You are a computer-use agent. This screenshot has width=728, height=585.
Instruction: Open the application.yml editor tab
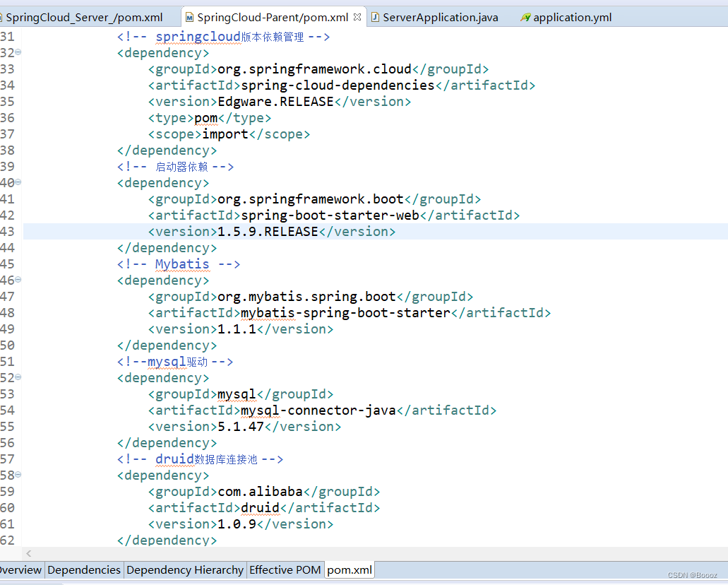click(x=572, y=18)
